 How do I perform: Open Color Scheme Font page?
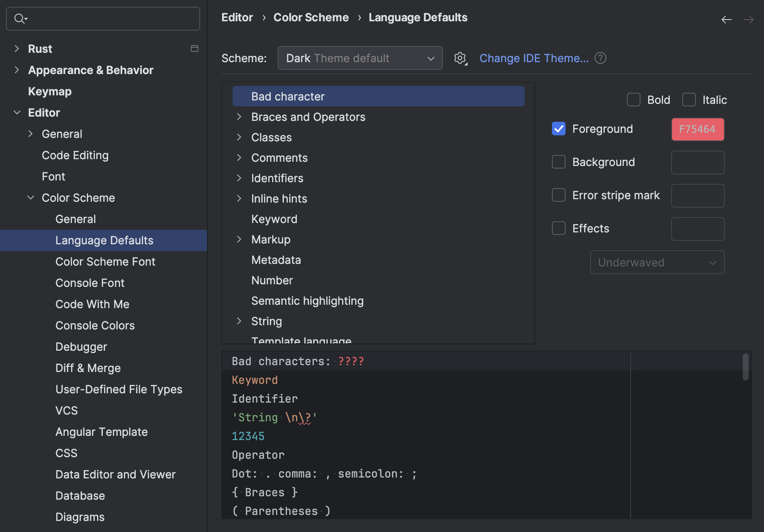point(105,262)
